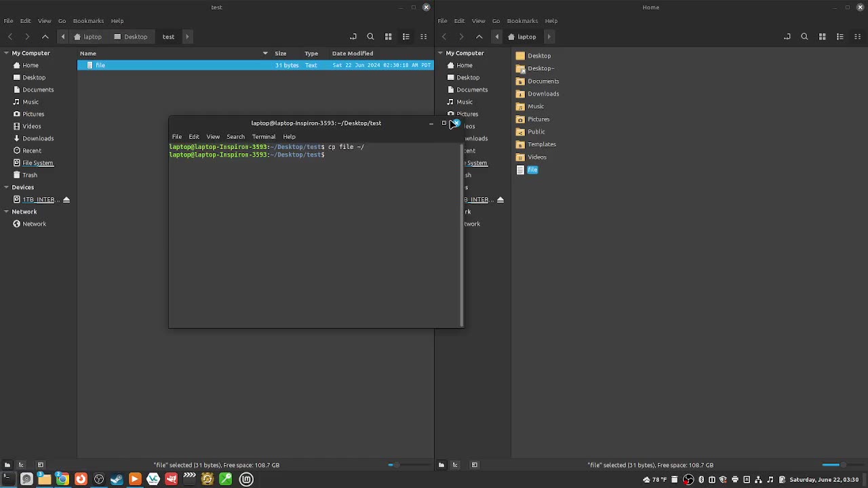Open Terminal menu in terminal window
Screen dimensions: 868x488
pos(264,136)
